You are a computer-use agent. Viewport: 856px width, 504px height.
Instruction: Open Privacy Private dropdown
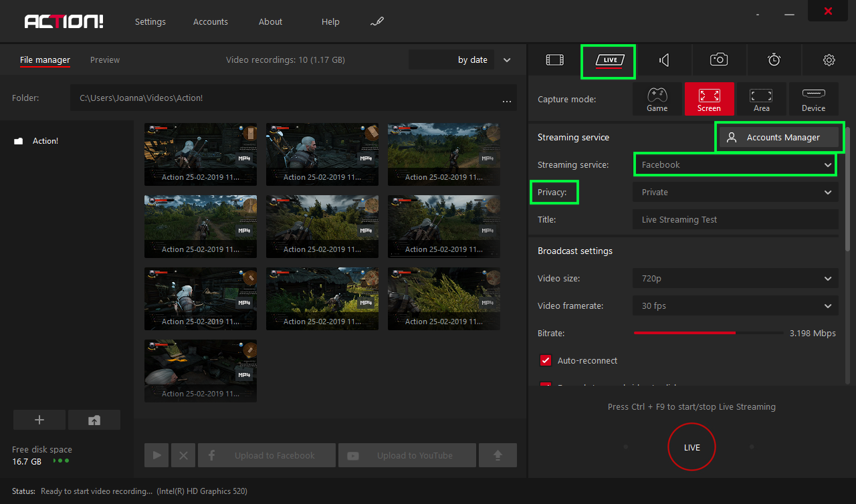click(736, 192)
